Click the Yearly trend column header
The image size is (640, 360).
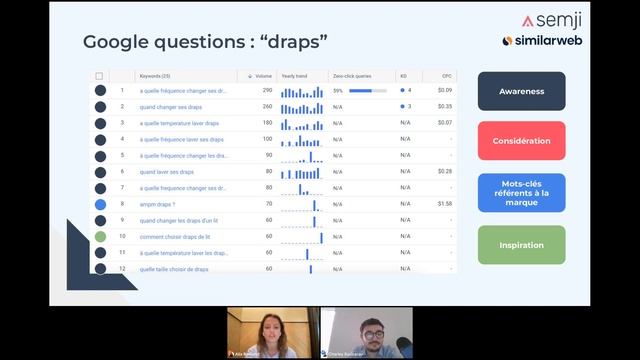click(294, 76)
